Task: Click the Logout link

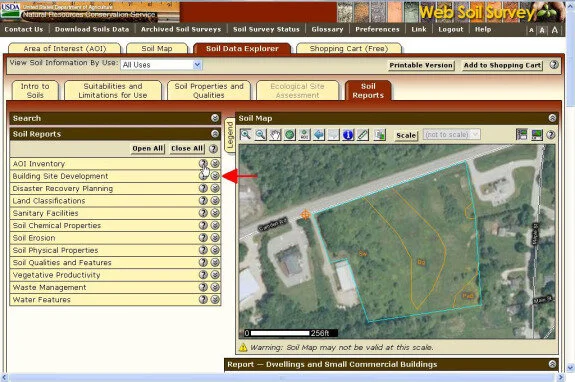Action: coord(451,29)
